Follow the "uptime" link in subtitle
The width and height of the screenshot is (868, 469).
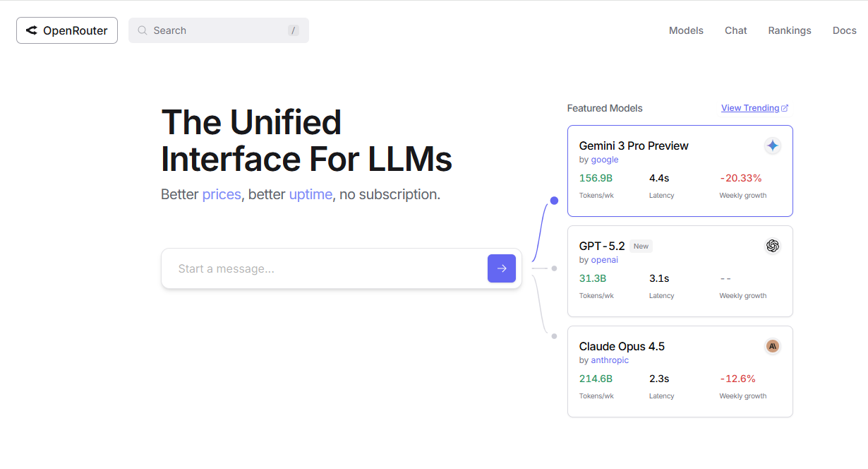[311, 194]
